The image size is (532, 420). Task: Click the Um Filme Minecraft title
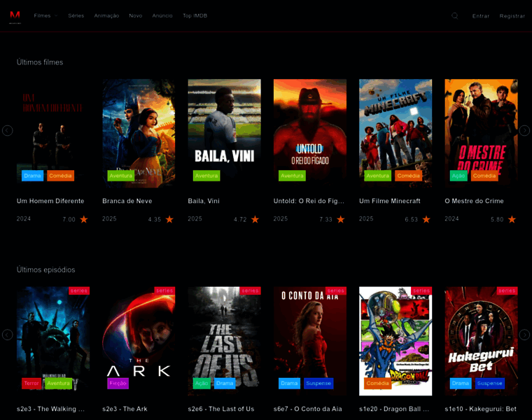coord(390,201)
